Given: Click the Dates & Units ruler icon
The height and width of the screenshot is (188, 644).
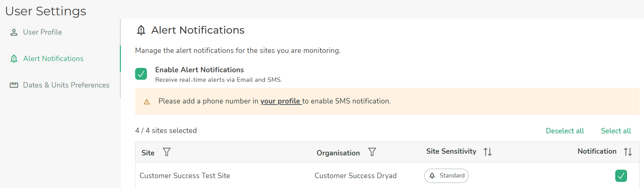Looking at the screenshot, I should point(14,85).
